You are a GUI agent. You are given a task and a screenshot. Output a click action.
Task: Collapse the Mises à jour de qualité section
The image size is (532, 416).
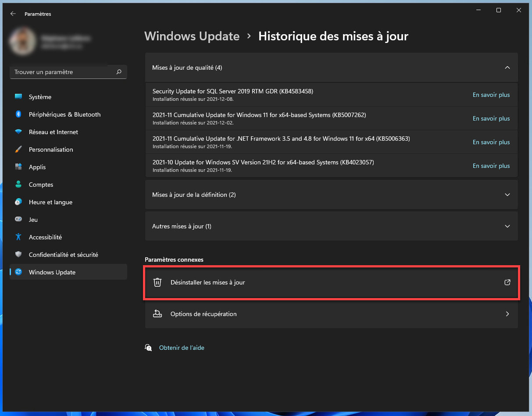pyautogui.click(x=507, y=68)
